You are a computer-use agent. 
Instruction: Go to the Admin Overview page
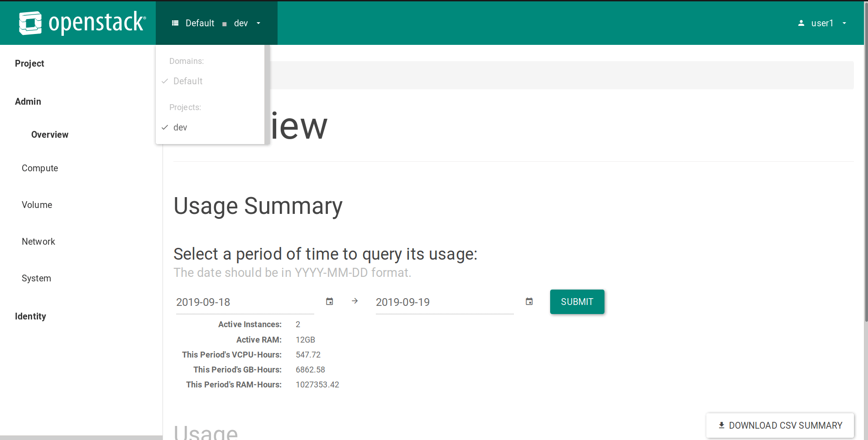[50, 135]
